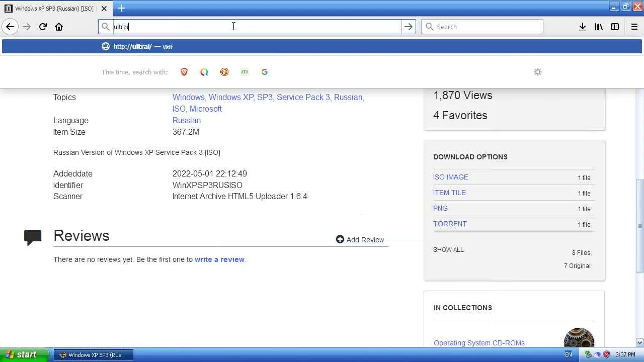Click the Reviews speech bubble icon
Viewport: 644px width, 362px height.
(33, 237)
